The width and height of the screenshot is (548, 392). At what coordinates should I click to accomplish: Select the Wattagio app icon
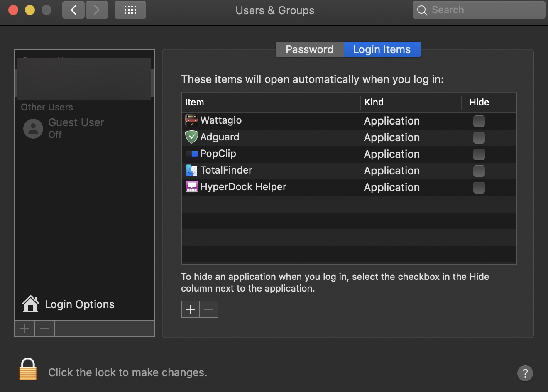point(191,120)
